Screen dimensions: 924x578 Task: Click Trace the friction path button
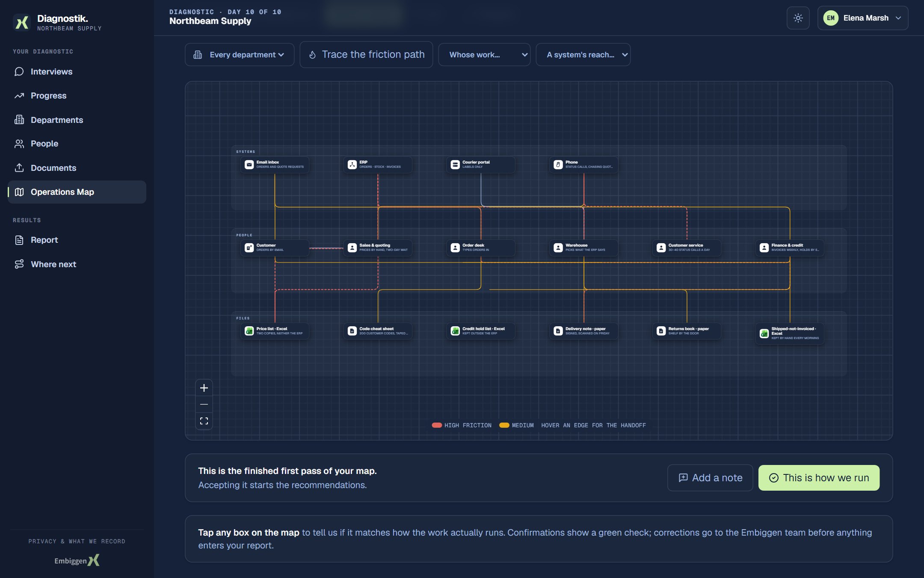click(x=366, y=54)
